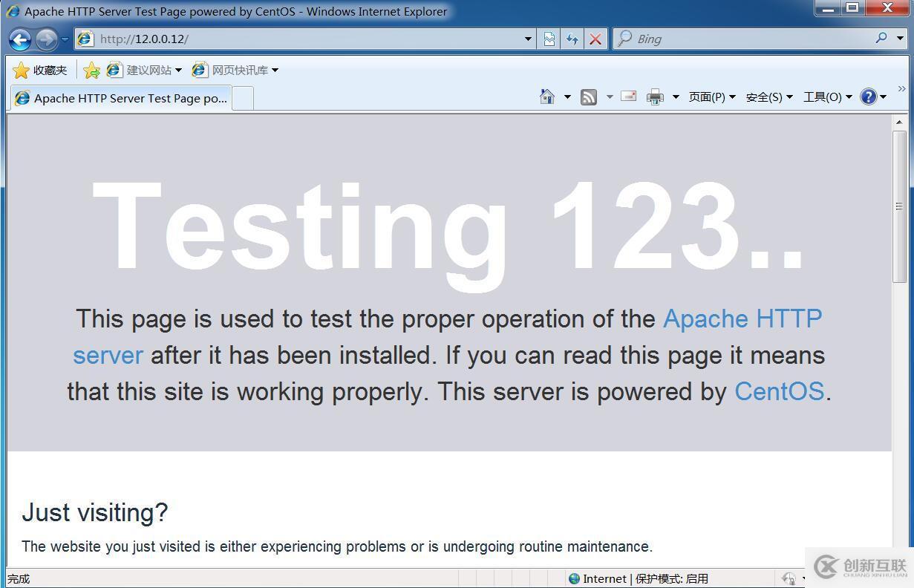
Task: Expand the feeds dropdown arrow
Action: point(610,97)
